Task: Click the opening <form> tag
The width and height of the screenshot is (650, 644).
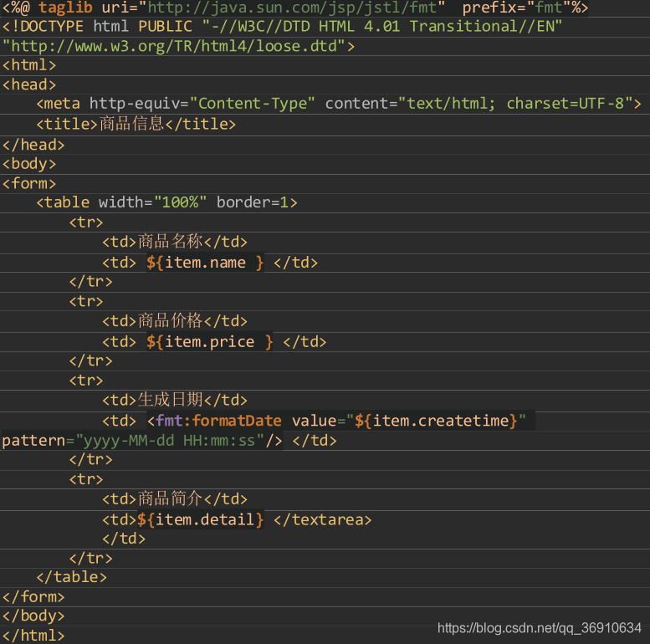Action: click(x=29, y=184)
